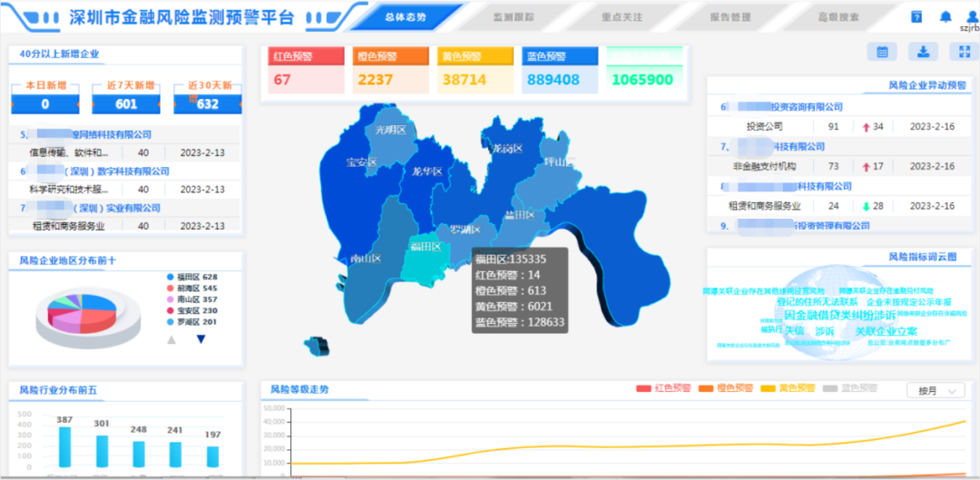Open company link ending 网络科技有限公司
This screenshot has width=980, height=480.
[x=86, y=134]
